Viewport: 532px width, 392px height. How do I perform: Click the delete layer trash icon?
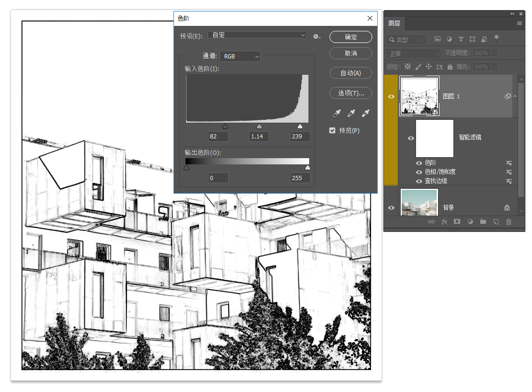509,222
